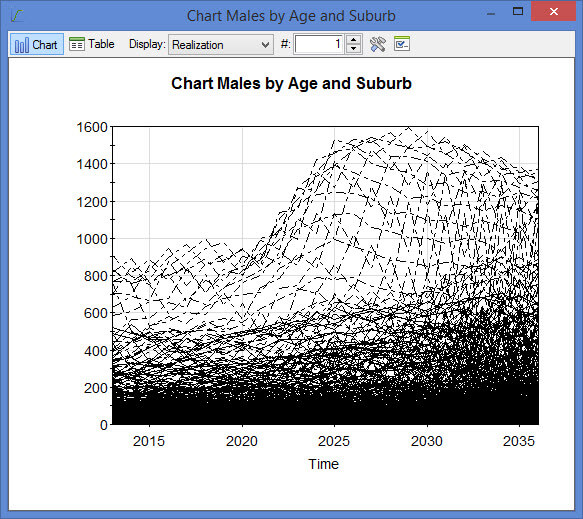The image size is (583, 519).
Task: Click inside the chart plot area
Action: coord(325,275)
